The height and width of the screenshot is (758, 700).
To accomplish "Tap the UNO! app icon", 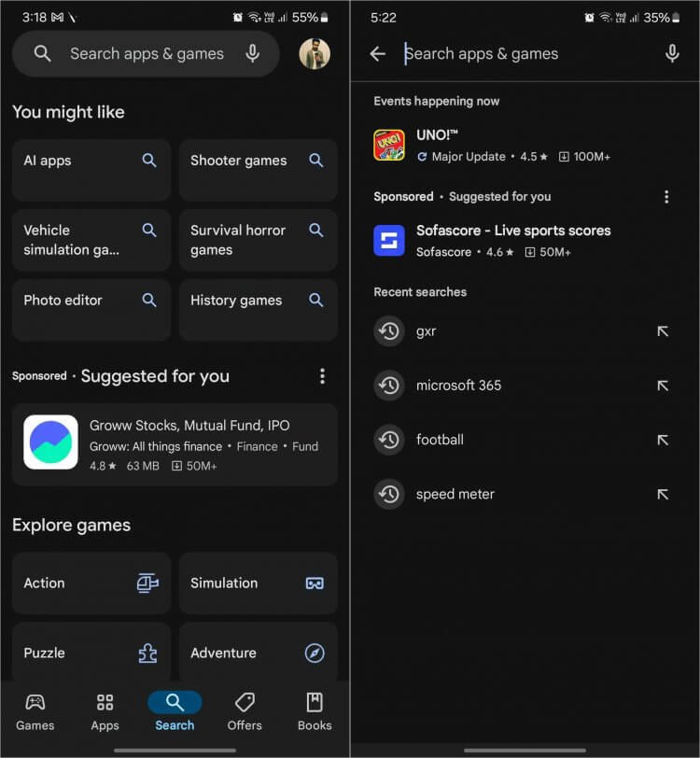I will click(x=389, y=145).
